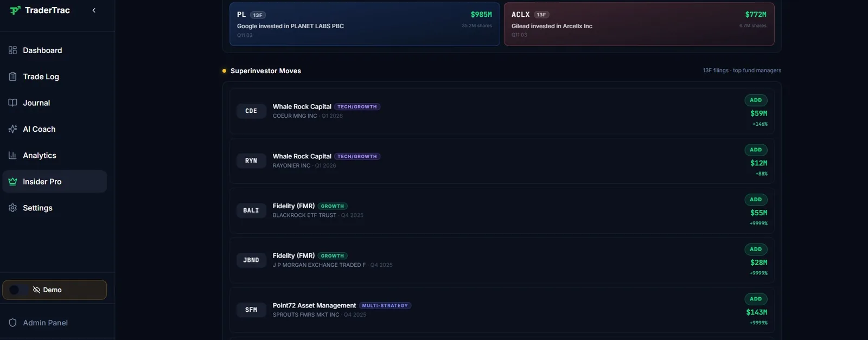Select Fidelity (FMR) BlackRock ETF Trust row
The width and height of the screenshot is (868, 340).
pyautogui.click(x=502, y=210)
